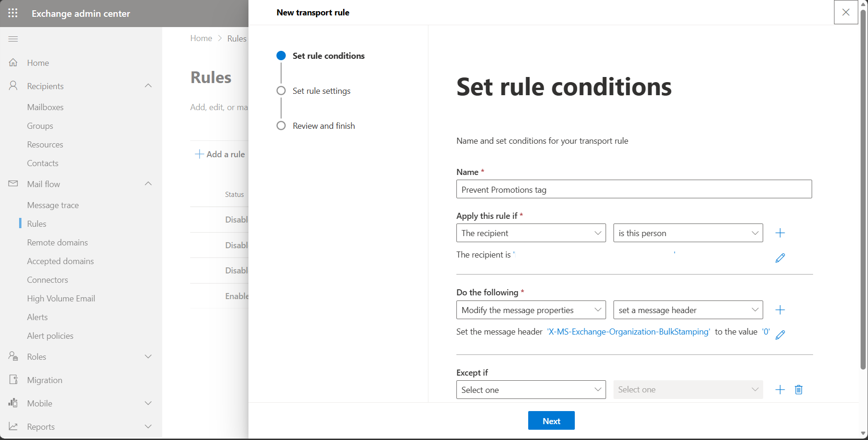Delete the exception with trash icon
The image size is (868, 440).
799,390
